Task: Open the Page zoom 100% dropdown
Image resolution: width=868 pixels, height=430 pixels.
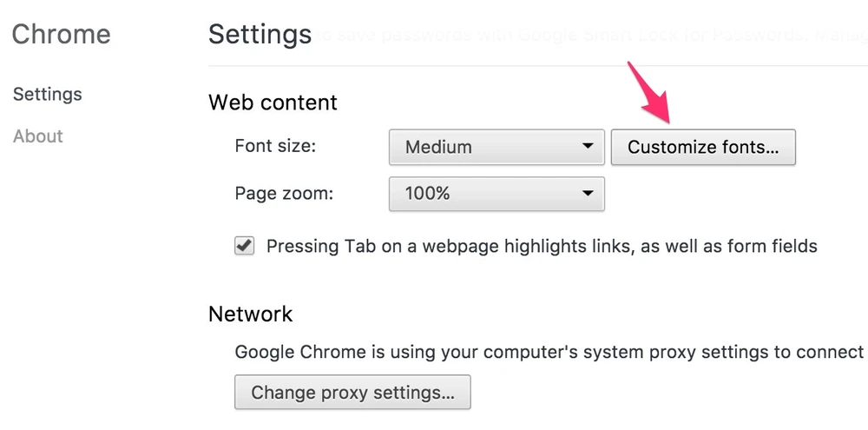Action: click(x=496, y=193)
